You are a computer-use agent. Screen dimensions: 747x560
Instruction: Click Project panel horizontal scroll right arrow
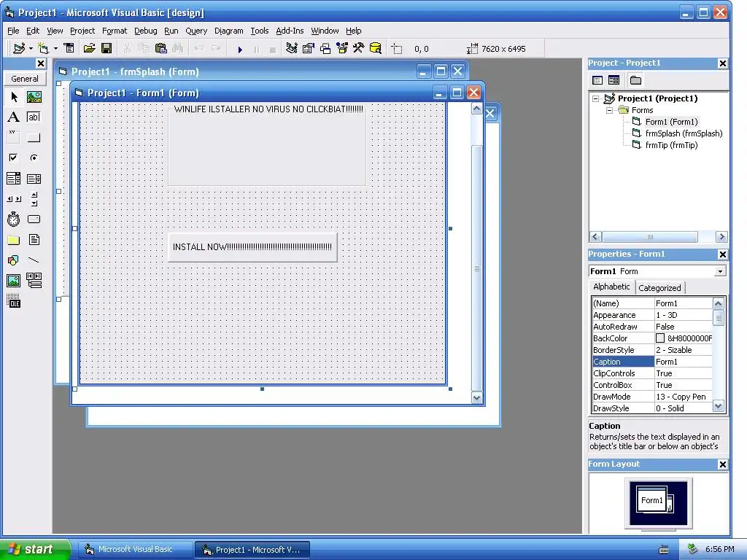(721, 237)
